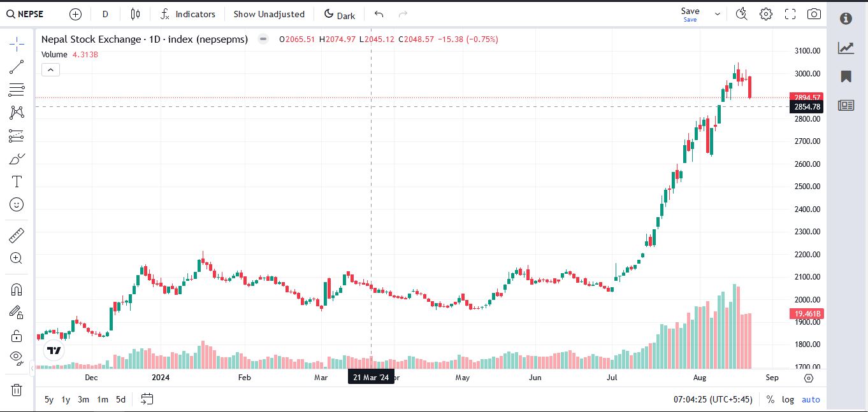The height and width of the screenshot is (412, 868).
Task: Expand the Save dropdown arrow
Action: point(718,14)
